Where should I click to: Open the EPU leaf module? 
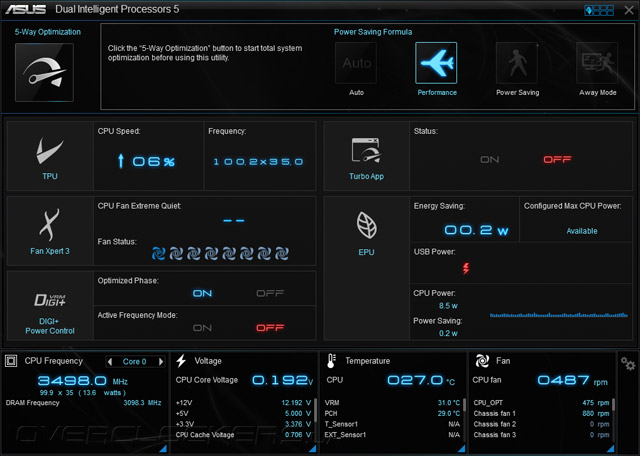pyautogui.click(x=367, y=268)
